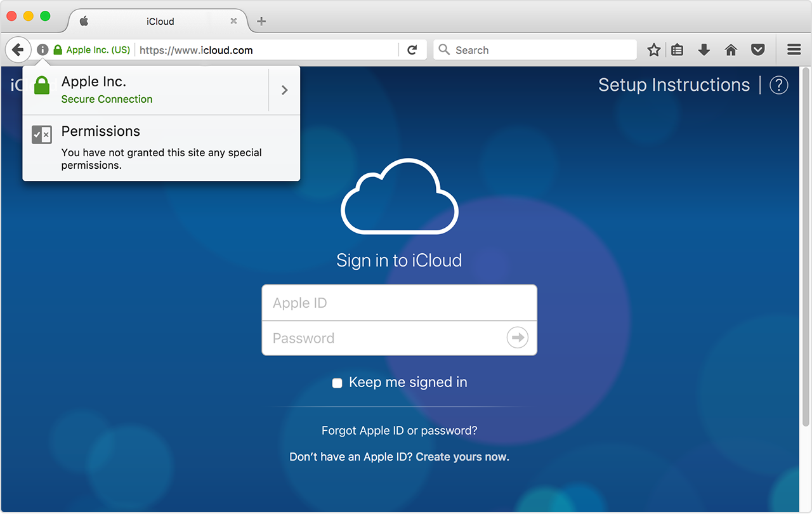Click the reload page button
812x514 pixels.
pyautogui.click(x=412, y=50)
